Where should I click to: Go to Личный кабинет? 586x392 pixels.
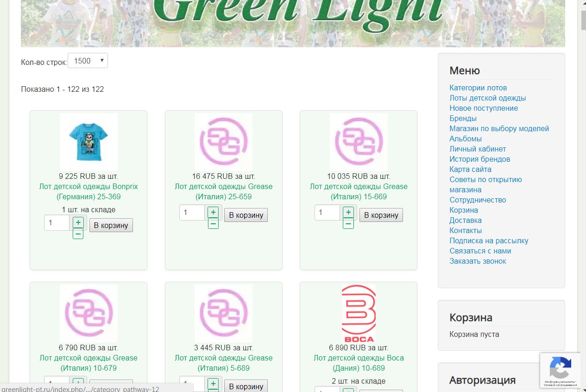tap(478, 149)
